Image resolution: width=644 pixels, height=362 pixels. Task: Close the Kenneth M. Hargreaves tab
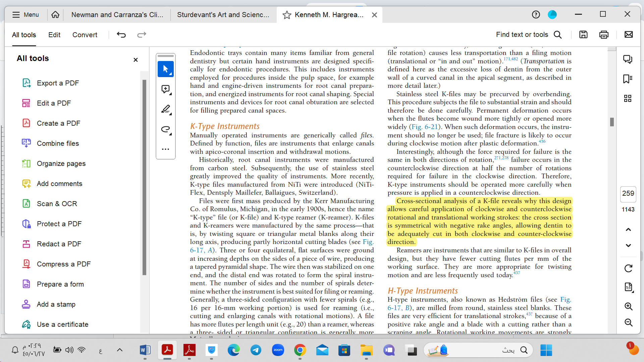[375, 15]
